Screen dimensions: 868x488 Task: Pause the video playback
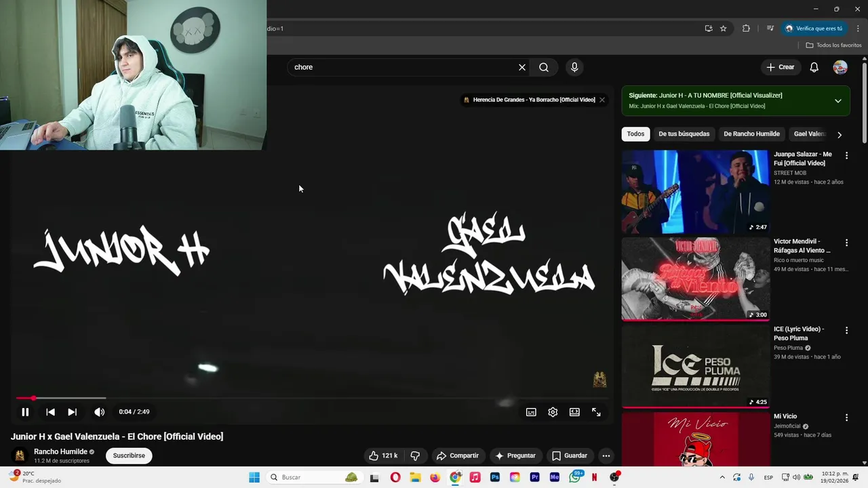tap(25, 412)
